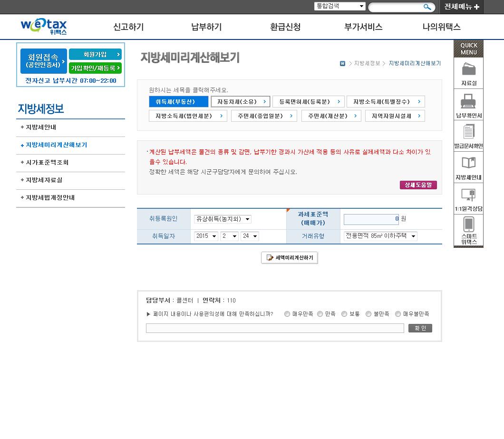Screen dimensions: 504x439
Task: Click the plus icon in 전체메뉴
Action: (477, 7)
